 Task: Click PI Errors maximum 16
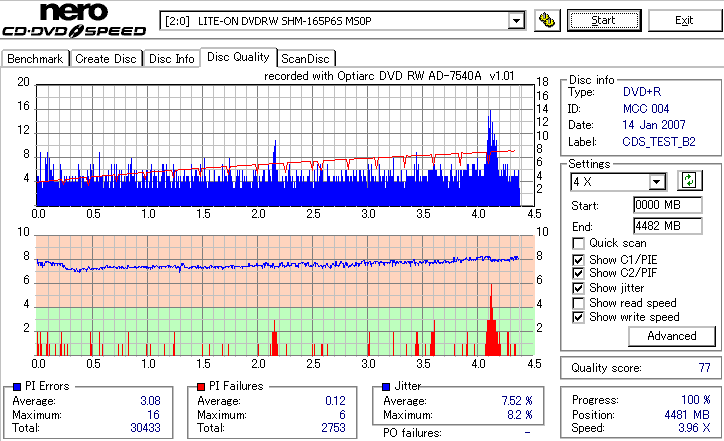click(x=153, y=415)
